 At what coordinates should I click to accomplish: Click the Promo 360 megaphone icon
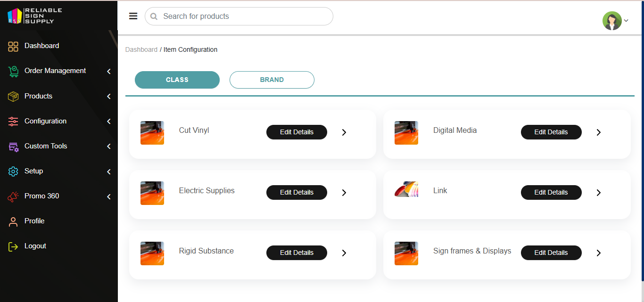coord(13,196)
